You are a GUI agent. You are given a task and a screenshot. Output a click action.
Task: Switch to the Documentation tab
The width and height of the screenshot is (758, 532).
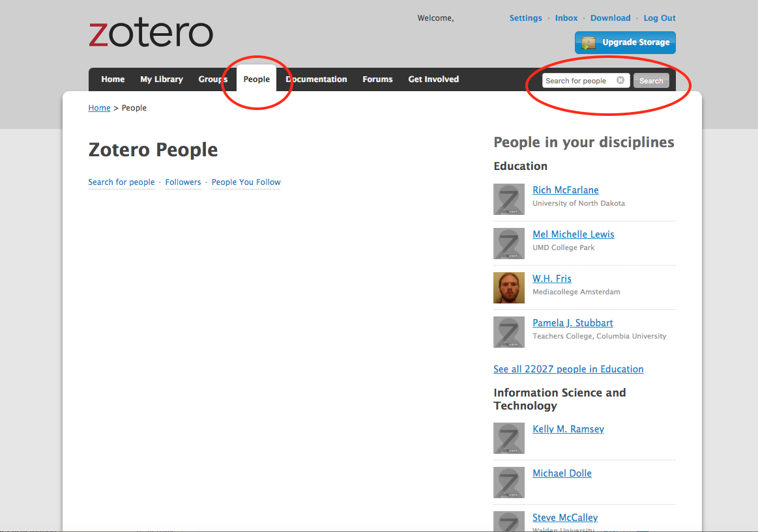(x=317, y=79)
